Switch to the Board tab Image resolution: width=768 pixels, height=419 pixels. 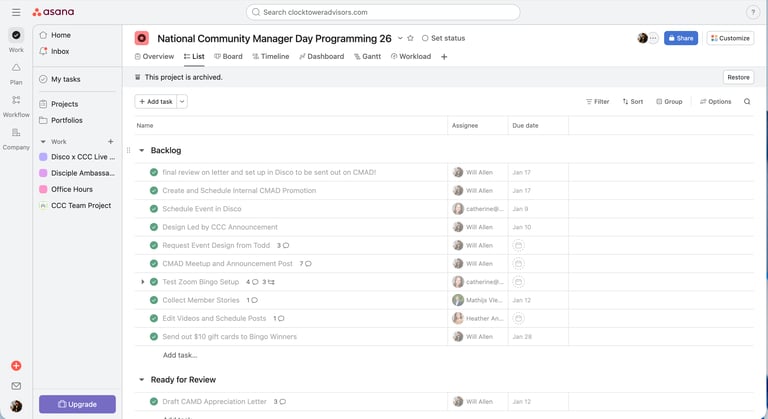click(228, 57)
